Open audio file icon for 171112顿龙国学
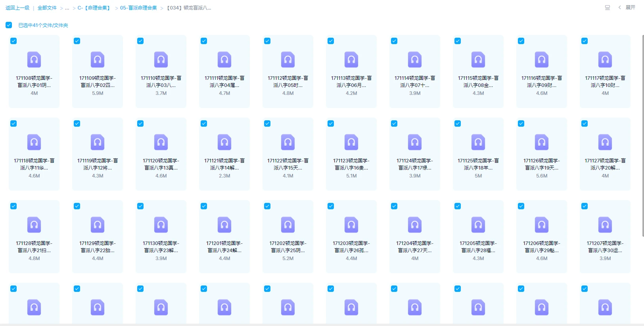 click(x=288, y=60)
